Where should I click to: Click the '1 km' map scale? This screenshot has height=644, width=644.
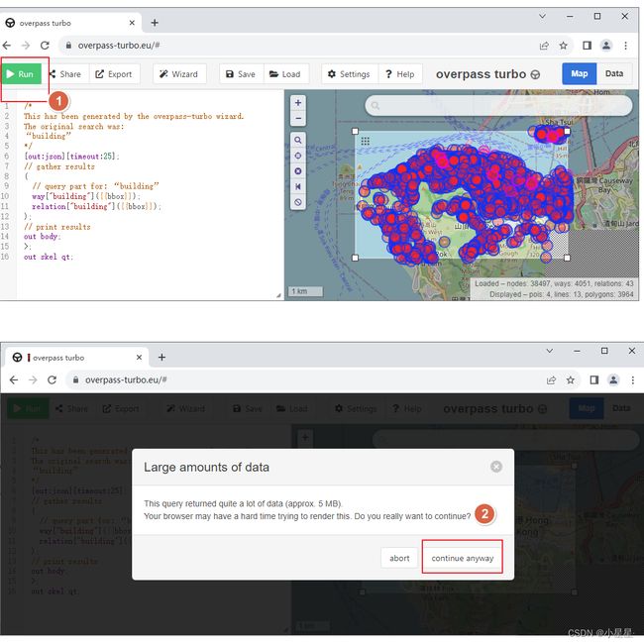(305, 291)
